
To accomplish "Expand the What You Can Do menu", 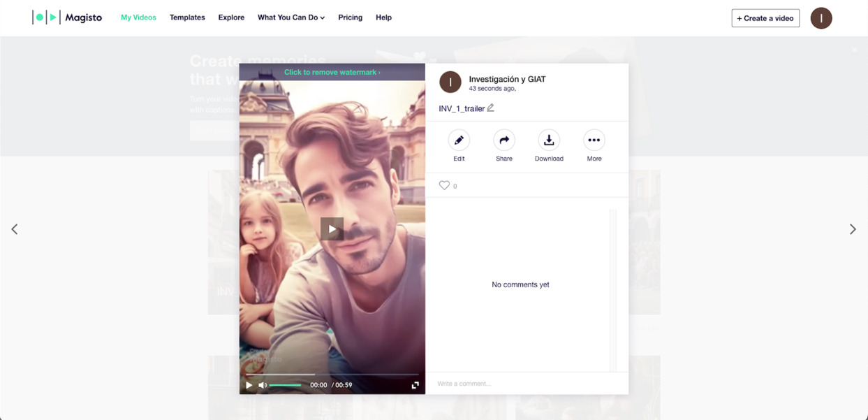I will [290, 17].
